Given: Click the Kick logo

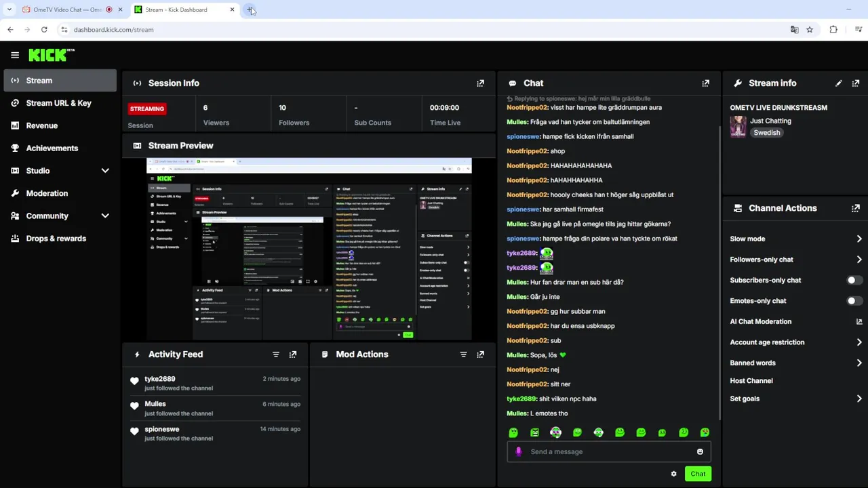Looking at the screenshot, I should (51, 55).
